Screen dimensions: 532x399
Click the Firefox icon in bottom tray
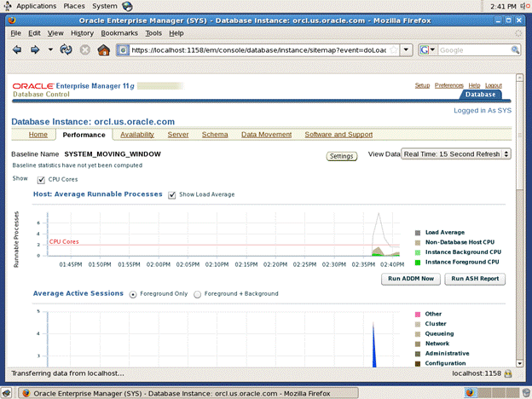(470, 393)
